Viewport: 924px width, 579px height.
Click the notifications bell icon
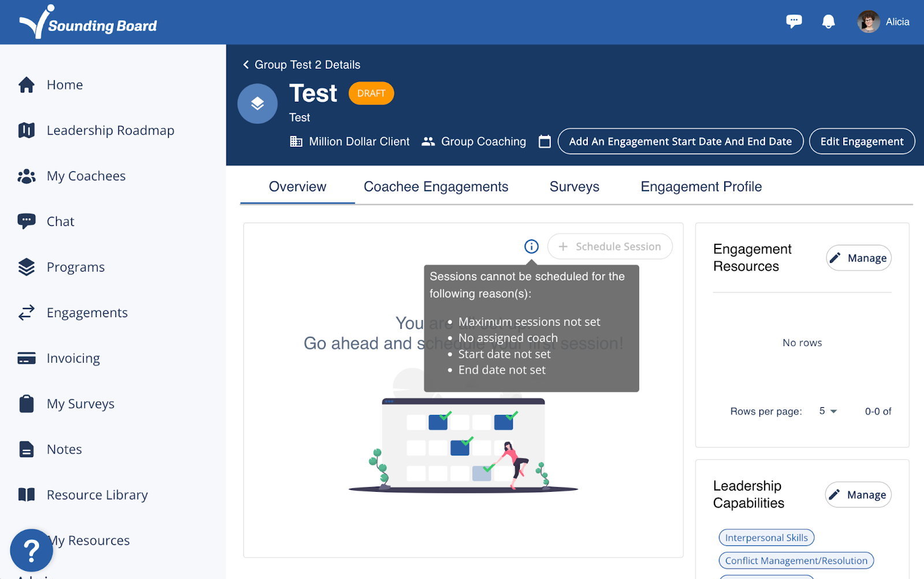coord(828,22)
